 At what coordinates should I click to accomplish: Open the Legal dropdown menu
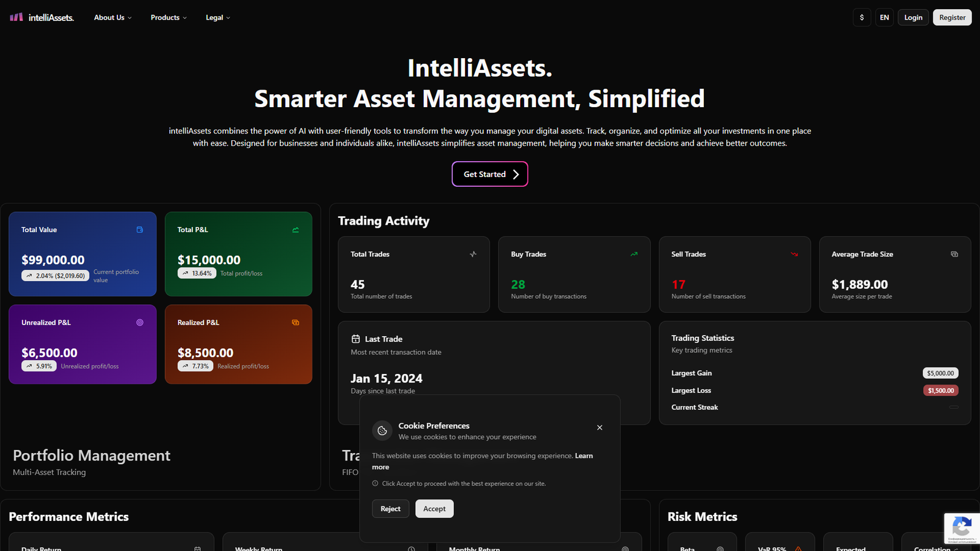[x=218, y=17]
